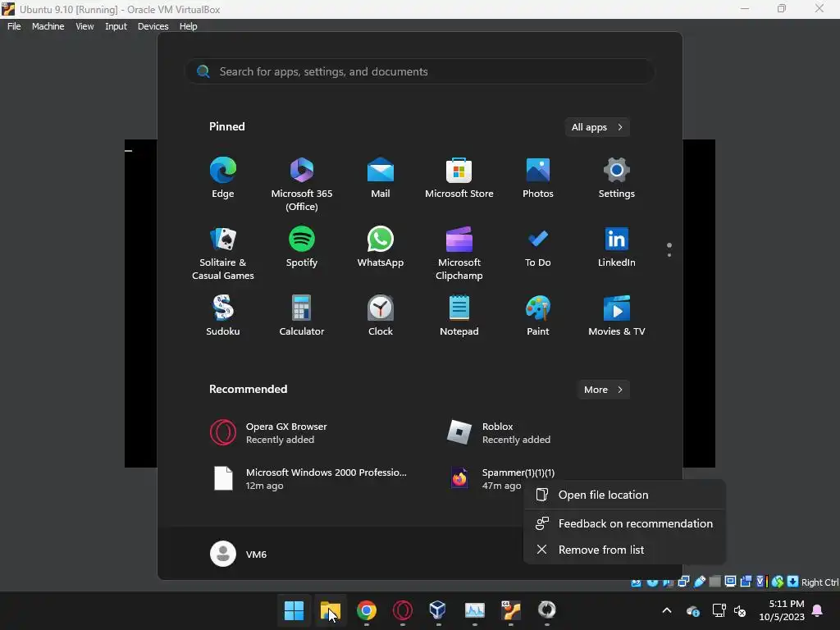
Task: Open the Mail app
Action: 381,178
